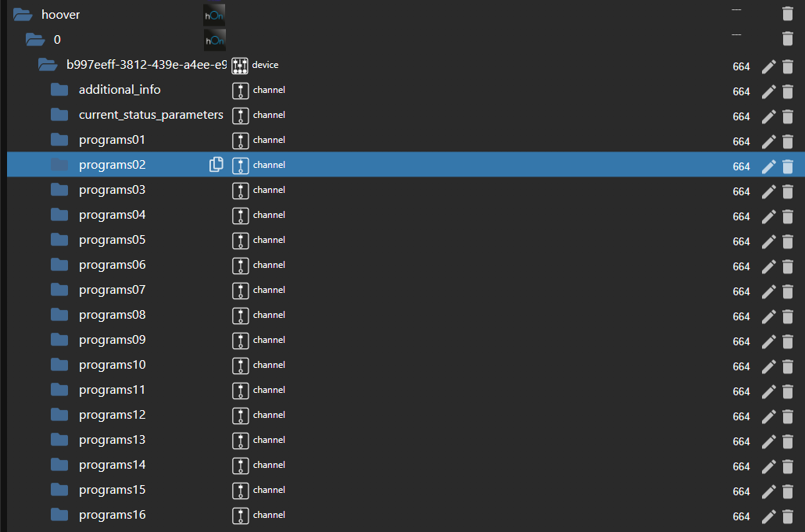Click the channel icon for current_status_parameters
805x532 pixels.
[x=240, y=116]
